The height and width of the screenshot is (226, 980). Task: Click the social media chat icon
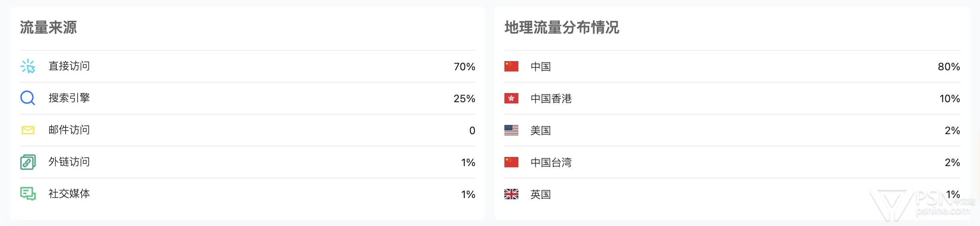click(28, 194)
